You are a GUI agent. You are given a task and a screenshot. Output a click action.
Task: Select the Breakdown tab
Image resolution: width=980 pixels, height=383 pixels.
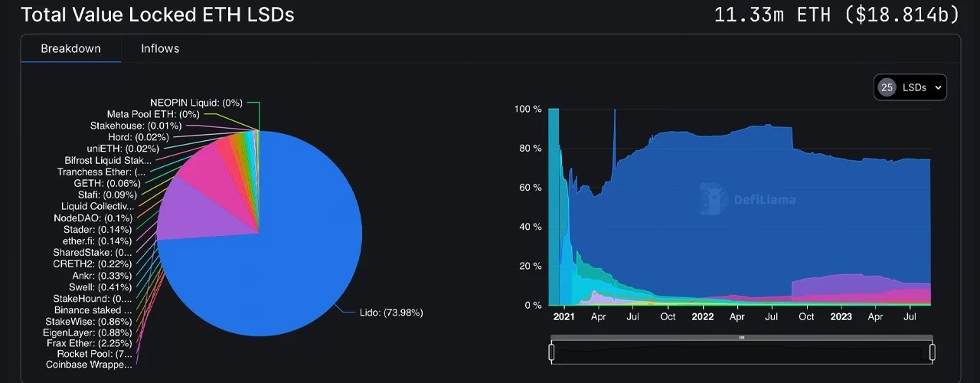(x=70, y=48)
